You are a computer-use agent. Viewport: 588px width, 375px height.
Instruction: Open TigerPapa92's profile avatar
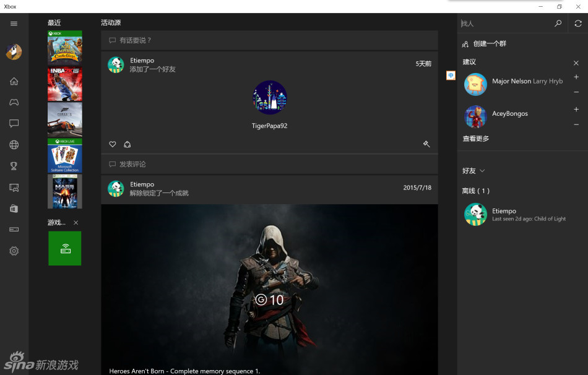269,98
